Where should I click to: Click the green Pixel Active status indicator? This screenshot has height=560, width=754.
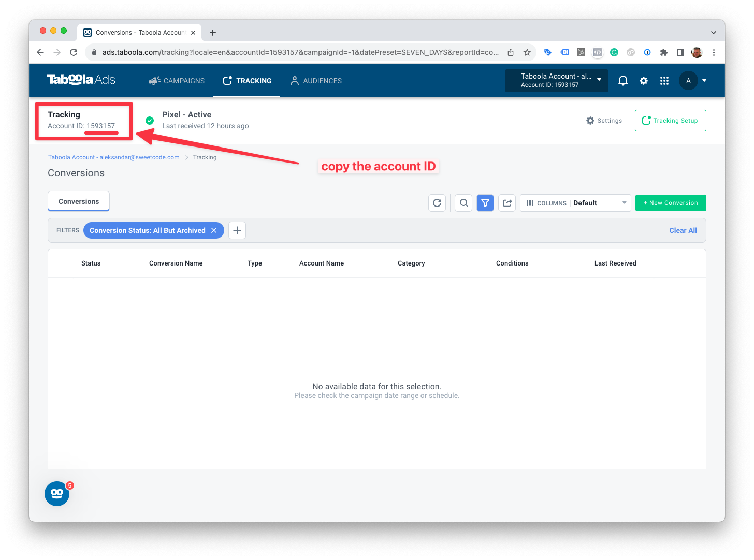tap(149, 120)
